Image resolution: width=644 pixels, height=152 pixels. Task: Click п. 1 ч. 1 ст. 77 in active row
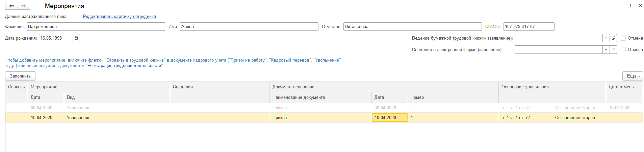[x=525, y=118]
